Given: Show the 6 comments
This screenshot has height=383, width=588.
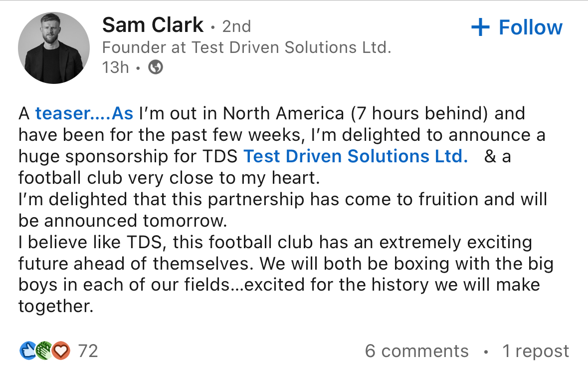Looking at the screenshot, I should [x=416, y=351].
